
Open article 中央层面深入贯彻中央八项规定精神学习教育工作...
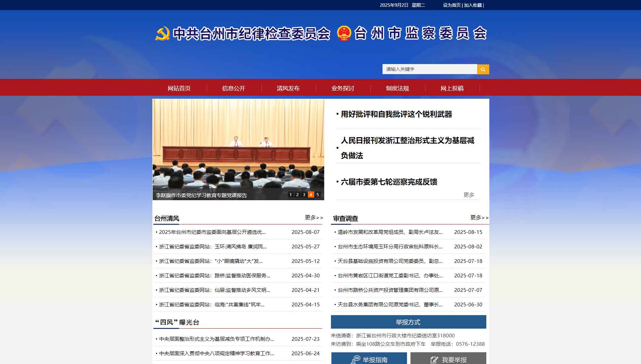point(216,354)
